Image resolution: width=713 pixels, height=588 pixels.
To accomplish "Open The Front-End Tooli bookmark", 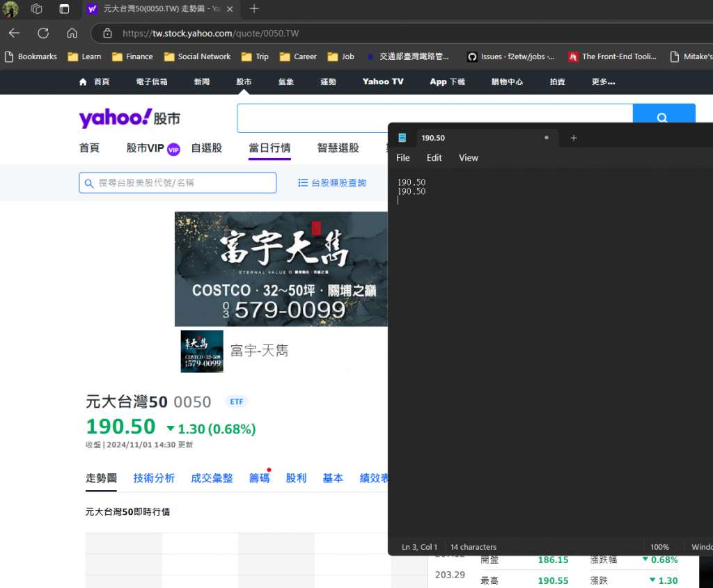I will click(x=613, y=56).
